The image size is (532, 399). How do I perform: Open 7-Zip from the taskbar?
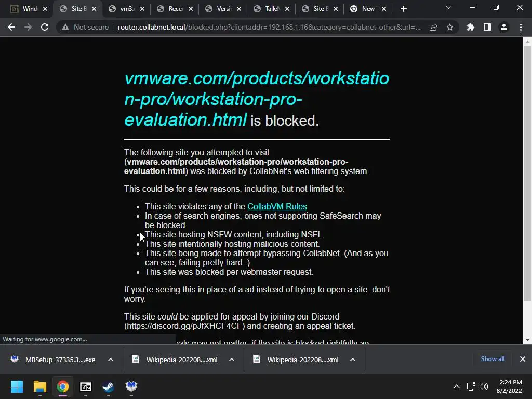point(86,387)
